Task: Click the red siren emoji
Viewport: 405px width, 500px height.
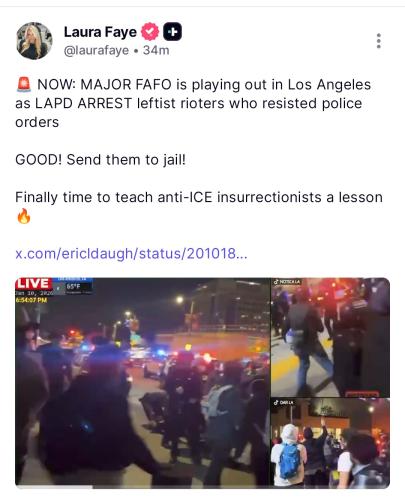Action: tap(24, 85)
